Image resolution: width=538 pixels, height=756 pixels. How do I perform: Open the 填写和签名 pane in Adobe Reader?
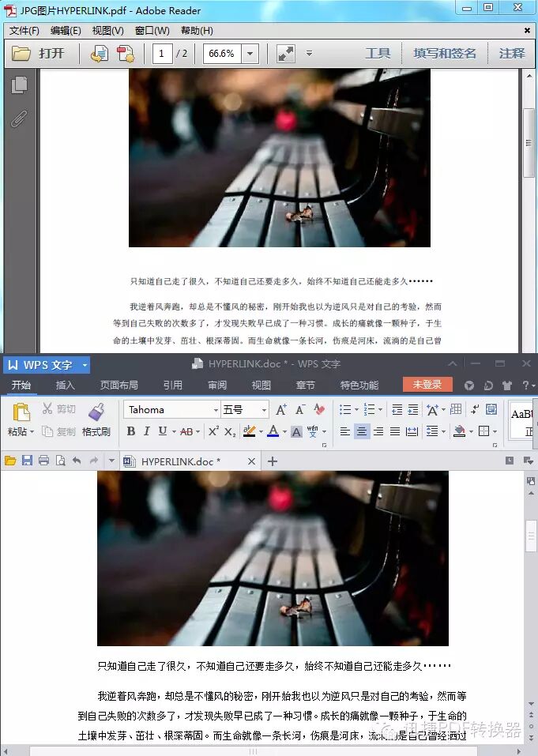pyautogui.click(x=445, y=53)
